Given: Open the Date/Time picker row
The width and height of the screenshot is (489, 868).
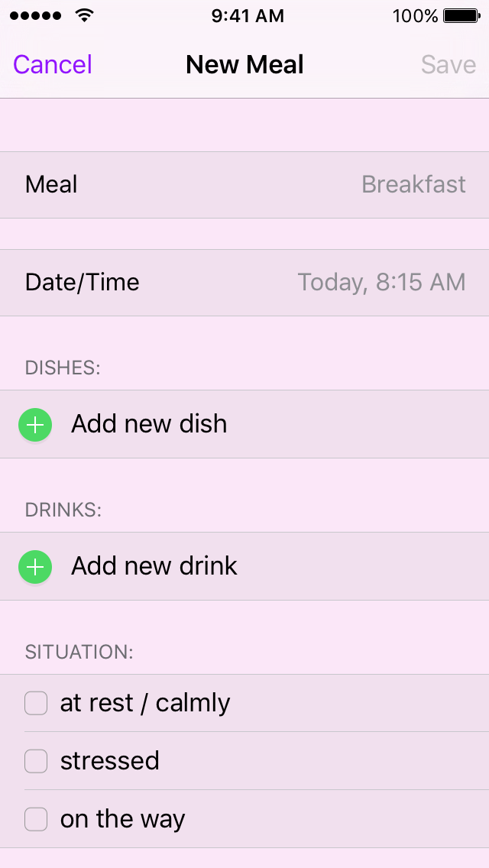Looking at the screenshot, I should click(x=244, y=283).
